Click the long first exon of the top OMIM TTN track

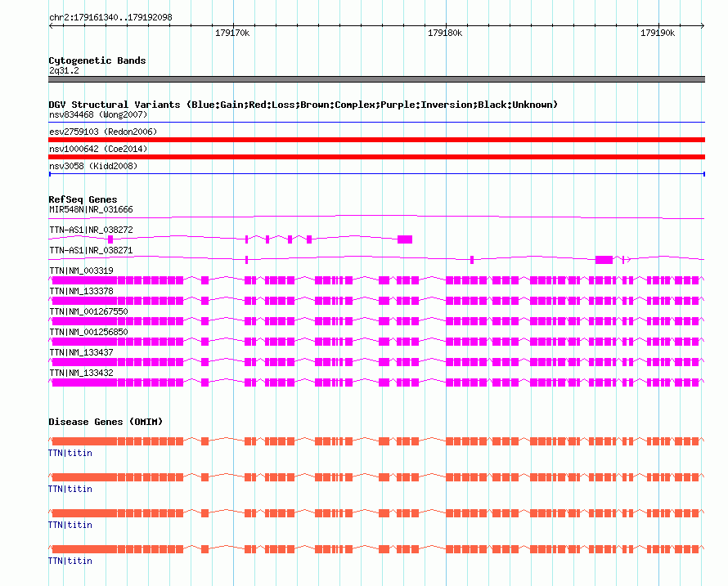pos(84,441)
